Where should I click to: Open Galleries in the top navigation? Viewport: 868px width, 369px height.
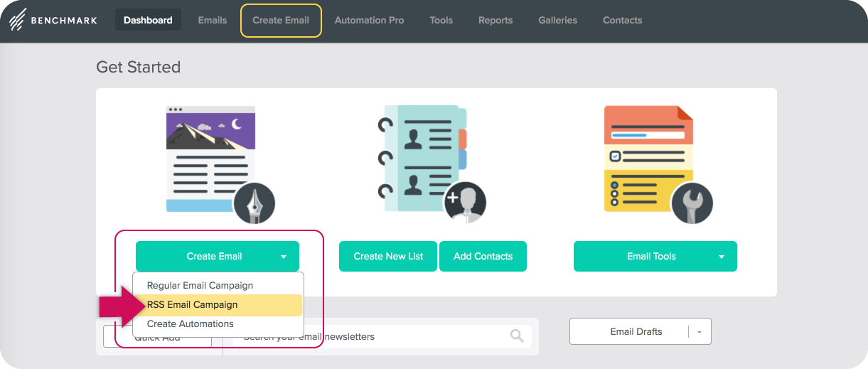tap(558, 20)
